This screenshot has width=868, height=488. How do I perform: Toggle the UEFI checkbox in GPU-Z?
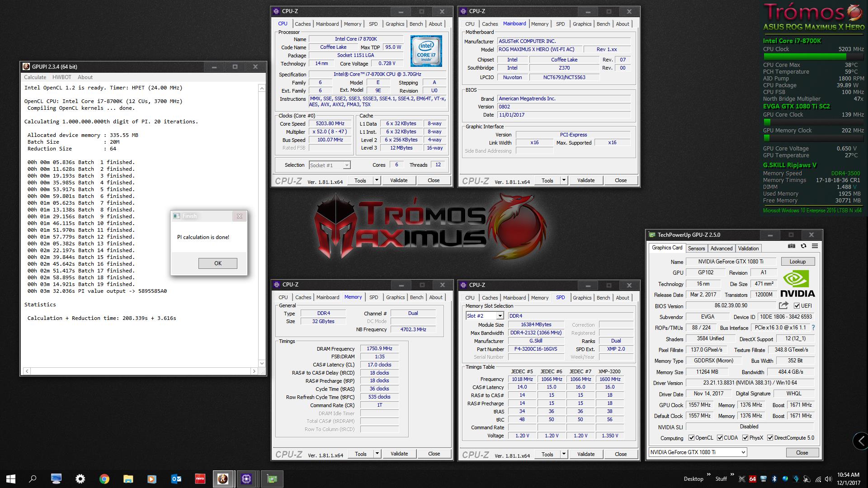point(797,306)
